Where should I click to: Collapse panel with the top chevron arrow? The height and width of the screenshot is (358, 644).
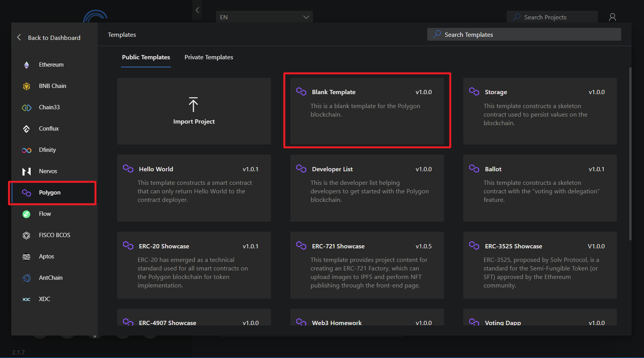click(x=197, y=10)
